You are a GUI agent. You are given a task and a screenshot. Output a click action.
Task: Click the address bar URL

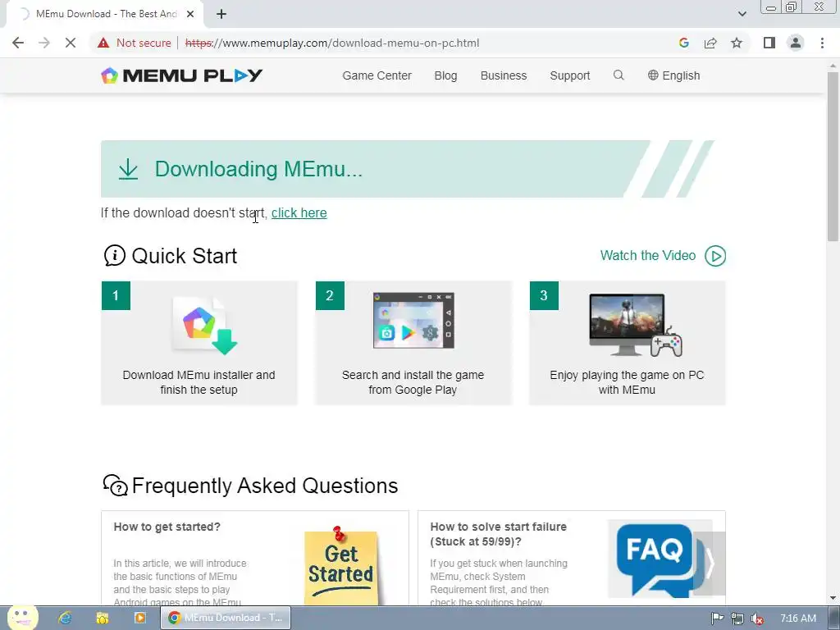tap(332, 43)
